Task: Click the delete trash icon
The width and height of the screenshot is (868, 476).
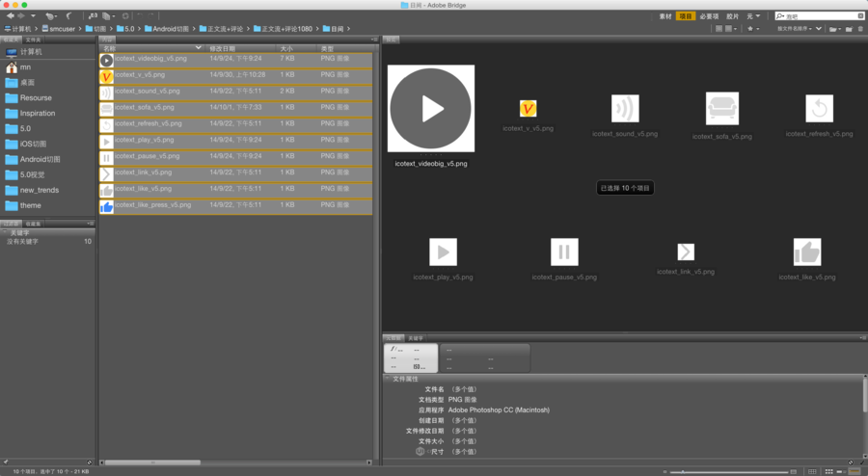Action: point(860,29)
